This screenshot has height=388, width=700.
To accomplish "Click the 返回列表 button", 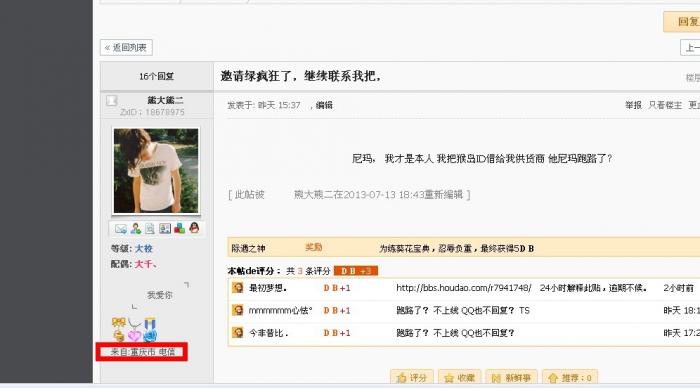I will 126,47.
